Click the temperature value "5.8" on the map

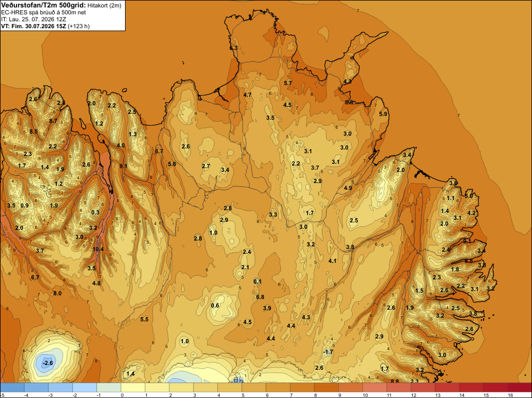(x=172, y=164)
